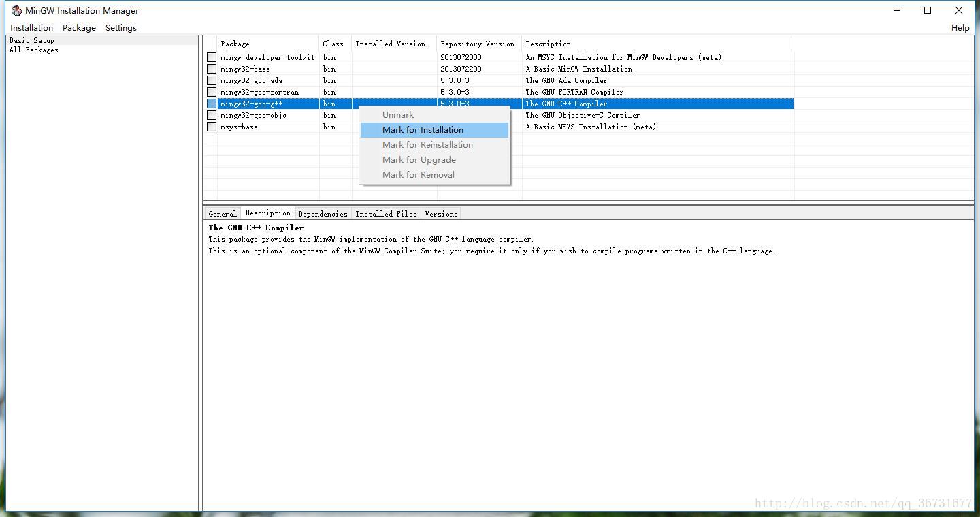The height and width of the screenshot is (517, 980).
Task: Sort by Description column header
Action: (x=658, y=44)
